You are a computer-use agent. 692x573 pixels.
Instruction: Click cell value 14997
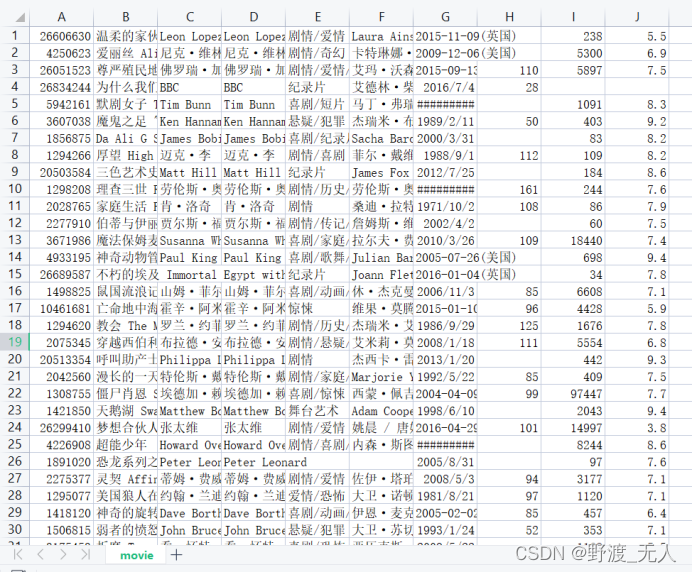click(x=573, y=428)
